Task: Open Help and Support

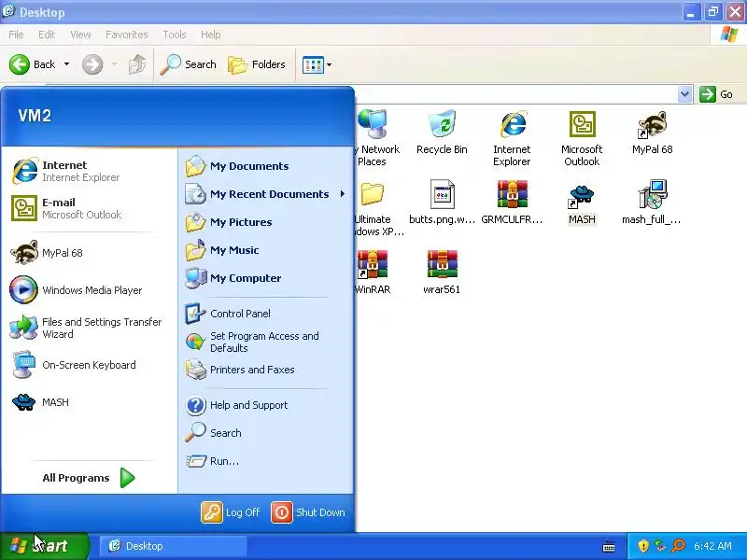Action: coord(266,405)
